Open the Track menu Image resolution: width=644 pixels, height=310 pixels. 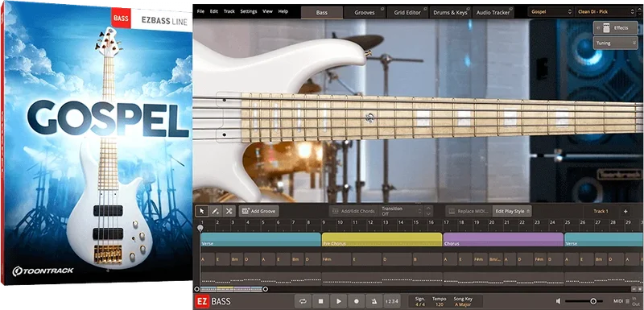tap(229, 11)
